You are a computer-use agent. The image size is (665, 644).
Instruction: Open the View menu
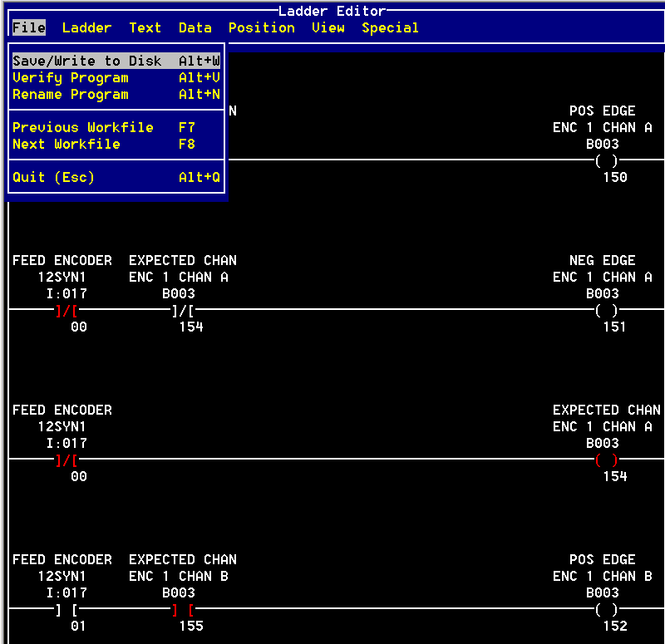tap(328, 27)
